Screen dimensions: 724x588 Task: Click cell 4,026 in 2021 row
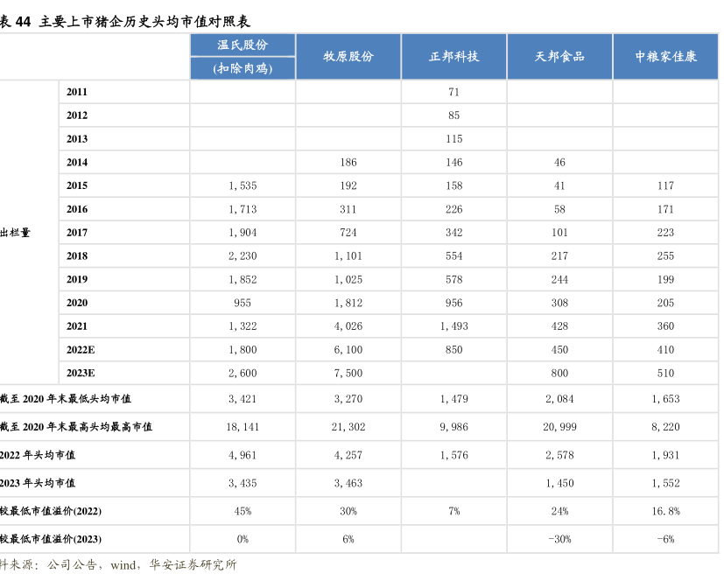point(348,326)
